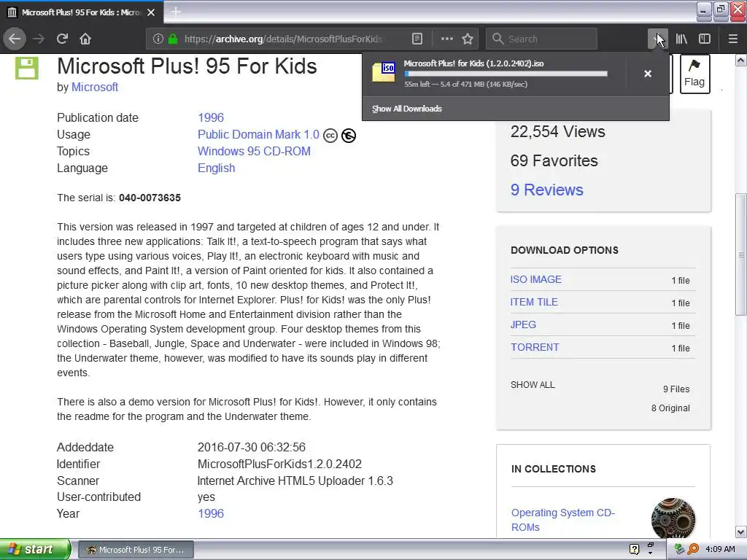
Task: Open the Library toolbar icon
Action: click(x=681, y=39)
